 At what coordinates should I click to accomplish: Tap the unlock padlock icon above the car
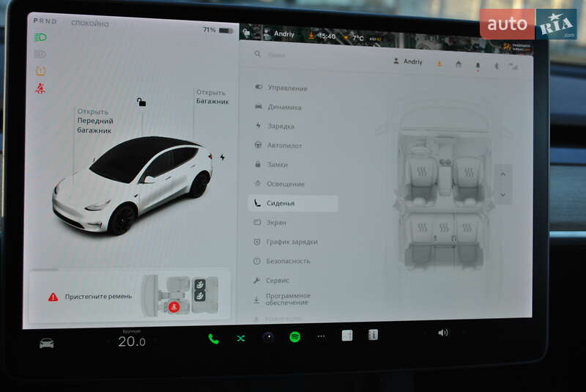(141, 102)
